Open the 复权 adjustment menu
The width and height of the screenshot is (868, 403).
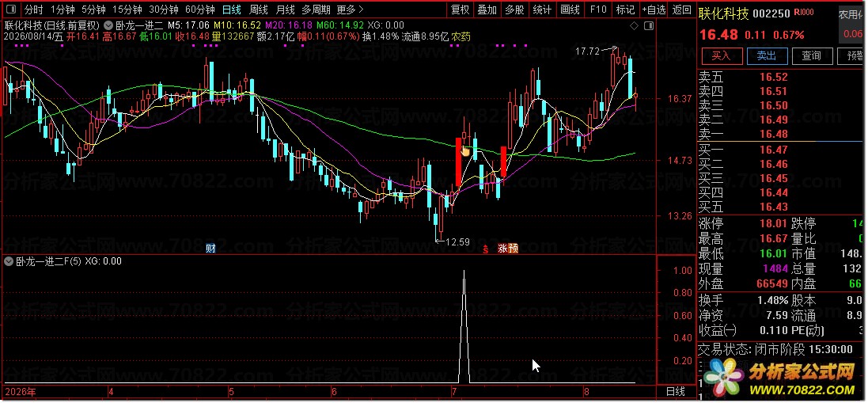coord(460,10)
